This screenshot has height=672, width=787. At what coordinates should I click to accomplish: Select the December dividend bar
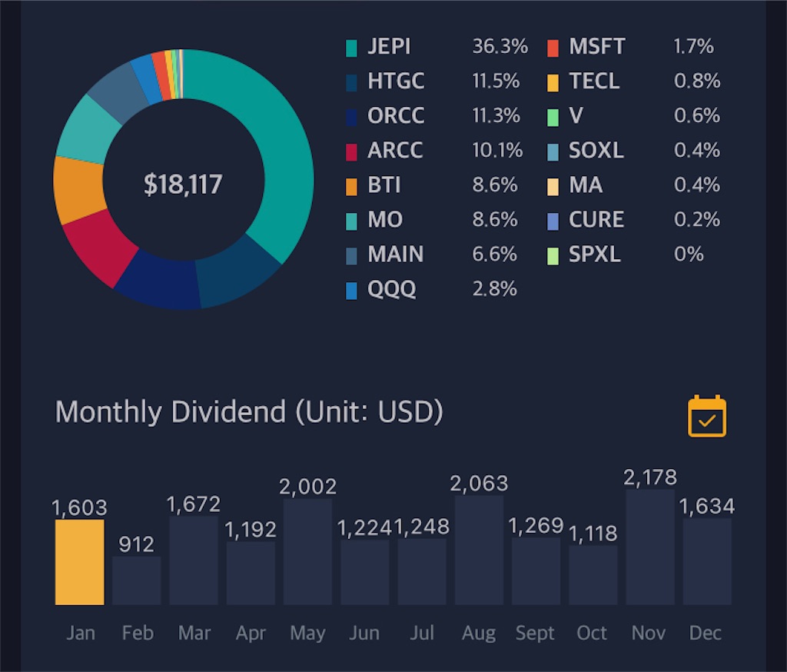(707, 561)
